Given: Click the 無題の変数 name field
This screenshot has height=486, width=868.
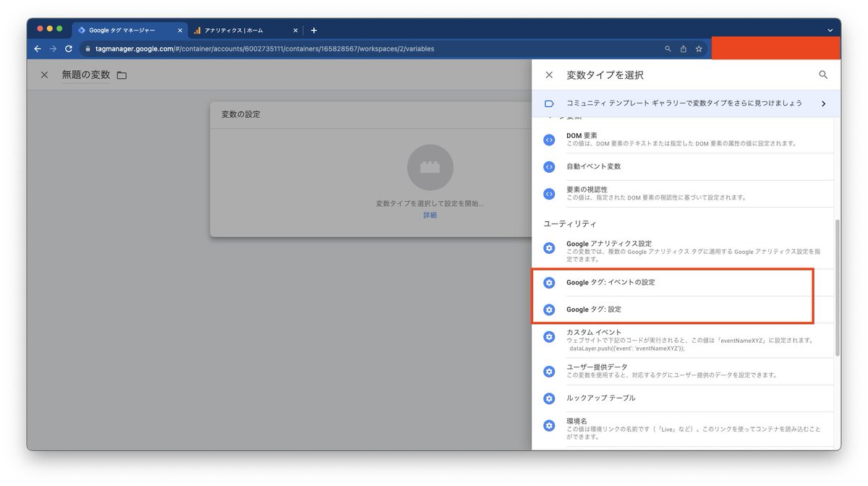Looking at the screenshot, I should [86, 74].
